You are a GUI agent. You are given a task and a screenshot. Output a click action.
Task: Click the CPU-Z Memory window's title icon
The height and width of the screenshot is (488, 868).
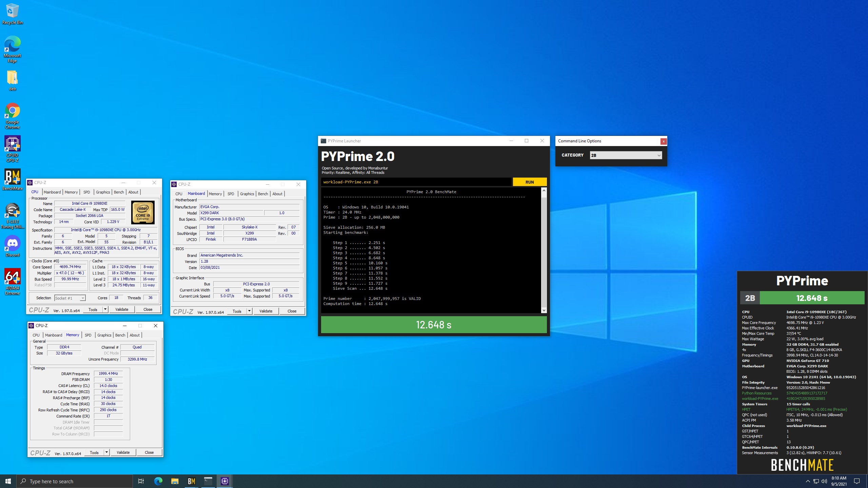(x=31, y=326)
